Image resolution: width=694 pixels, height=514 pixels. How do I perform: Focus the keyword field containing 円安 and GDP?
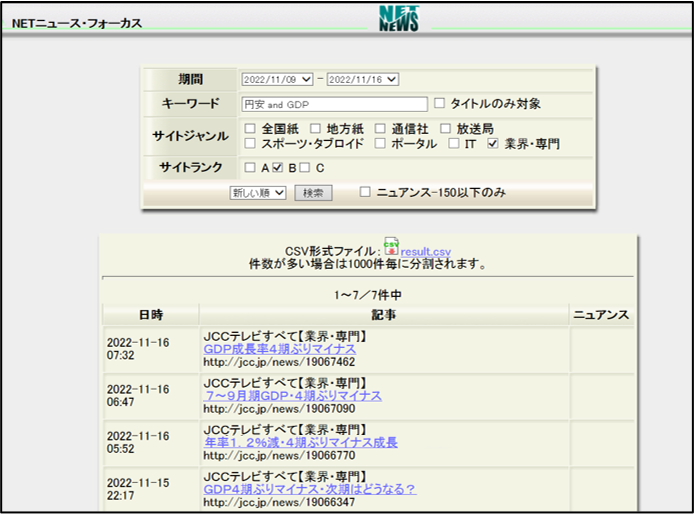334,104
